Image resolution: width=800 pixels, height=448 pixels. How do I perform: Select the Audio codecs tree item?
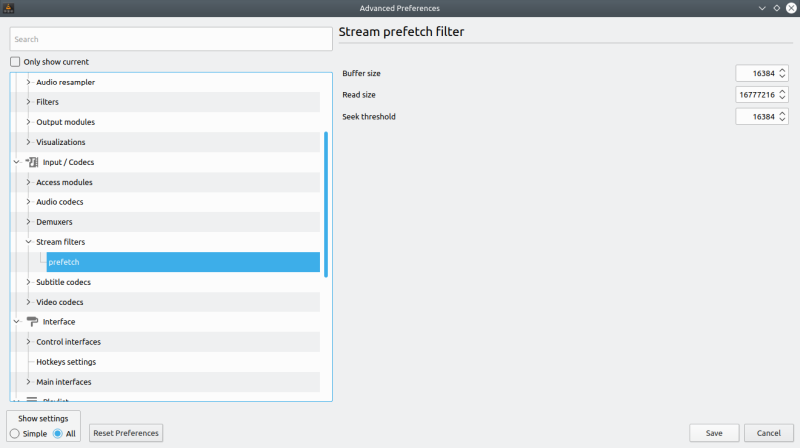click(60, 202)
